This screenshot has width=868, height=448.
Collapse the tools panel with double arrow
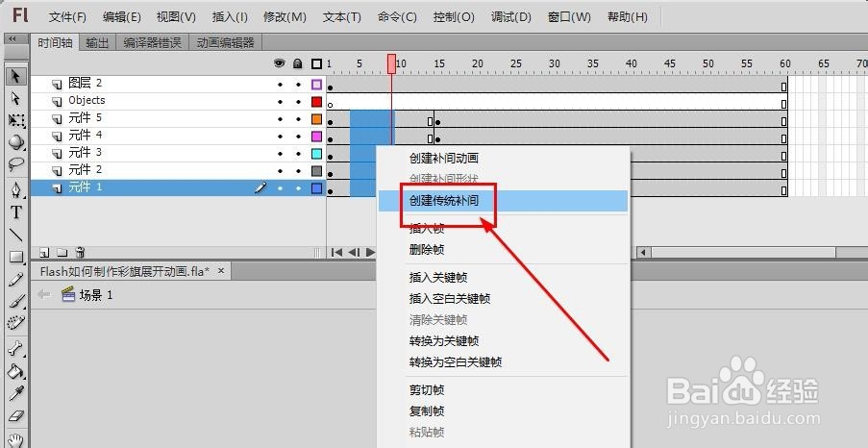tap(12, 38)
